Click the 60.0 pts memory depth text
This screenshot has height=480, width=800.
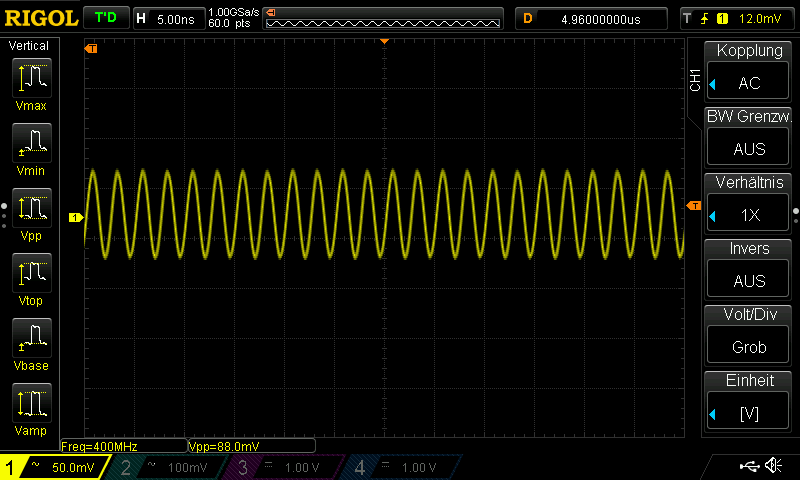229,23
